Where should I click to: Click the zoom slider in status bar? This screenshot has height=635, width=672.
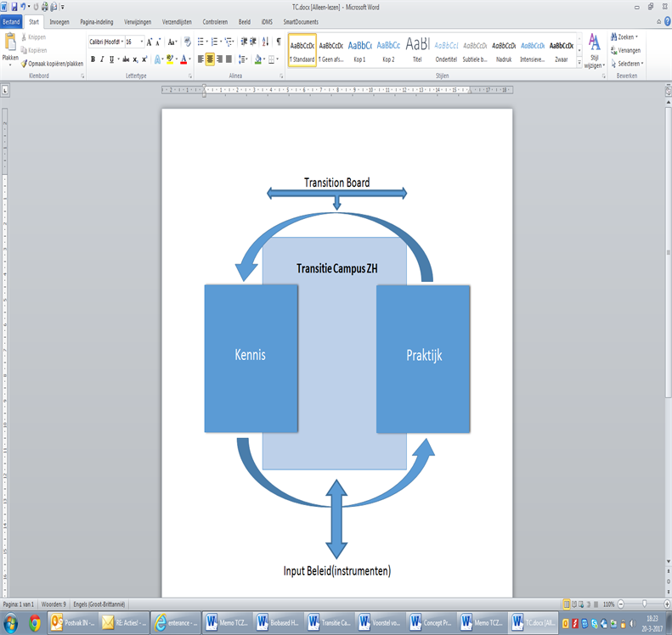[644, 604]
